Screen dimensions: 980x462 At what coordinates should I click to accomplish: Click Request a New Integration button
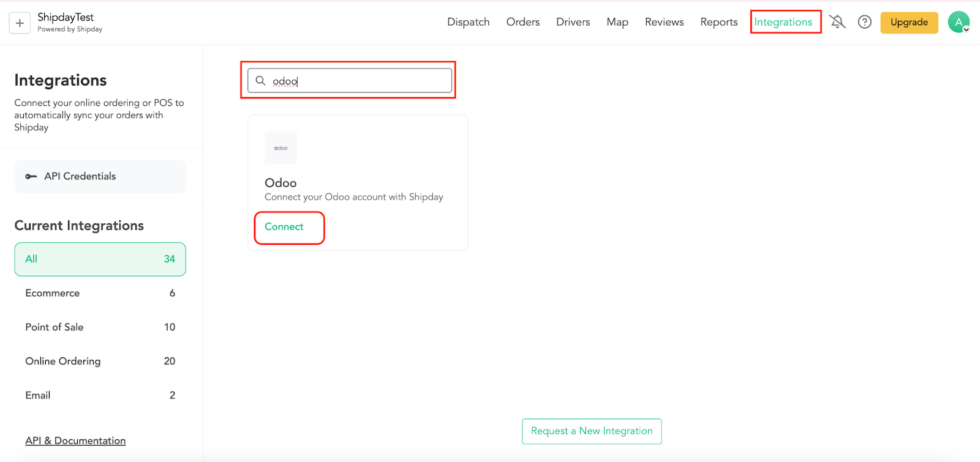tap(592, 431)
